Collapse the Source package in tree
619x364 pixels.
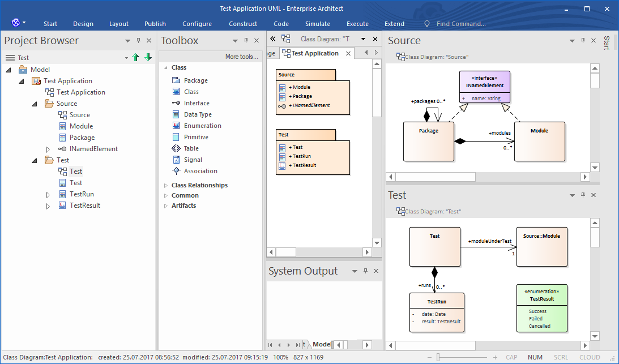[x=34, y=104]
